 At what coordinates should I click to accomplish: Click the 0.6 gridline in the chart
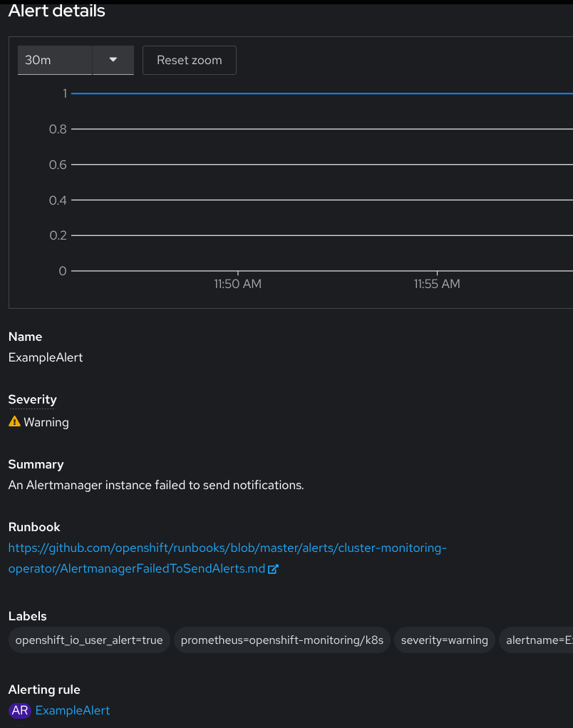point(321,165)
